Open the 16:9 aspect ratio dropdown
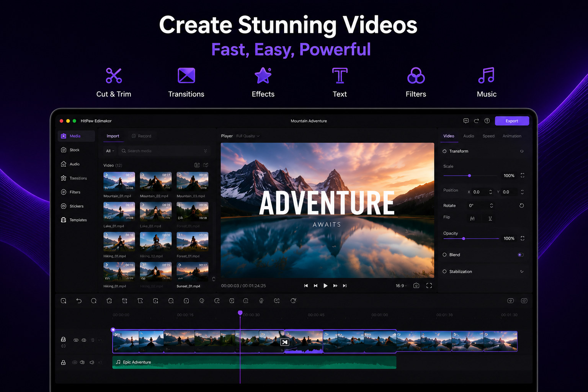The height and width of the screenshot is (392, 588). tap(401, 286)
